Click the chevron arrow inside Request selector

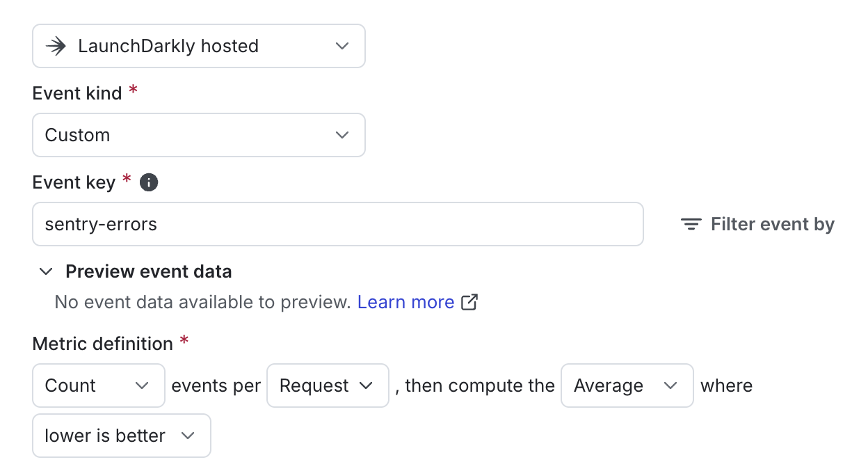point(366,385)
